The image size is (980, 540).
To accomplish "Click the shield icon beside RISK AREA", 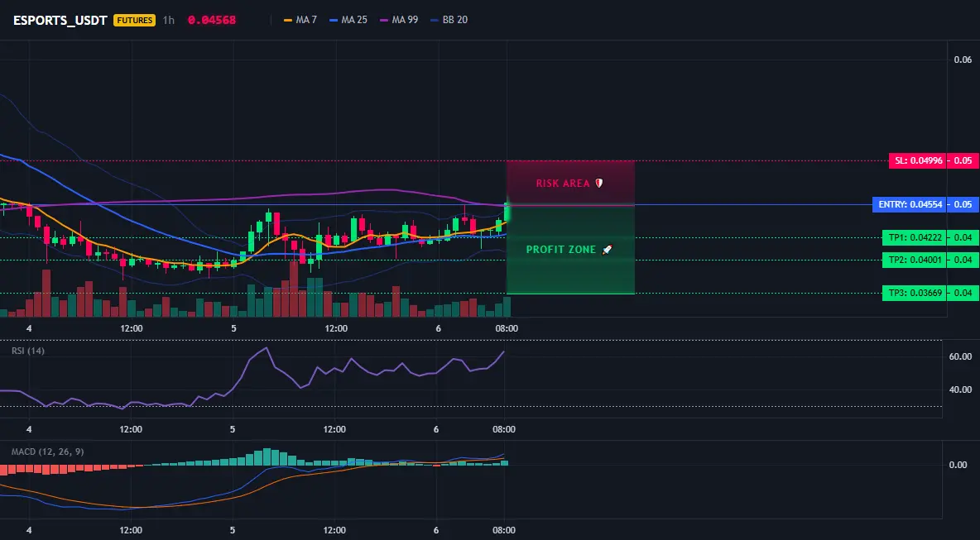I will (x=598, y=184).
